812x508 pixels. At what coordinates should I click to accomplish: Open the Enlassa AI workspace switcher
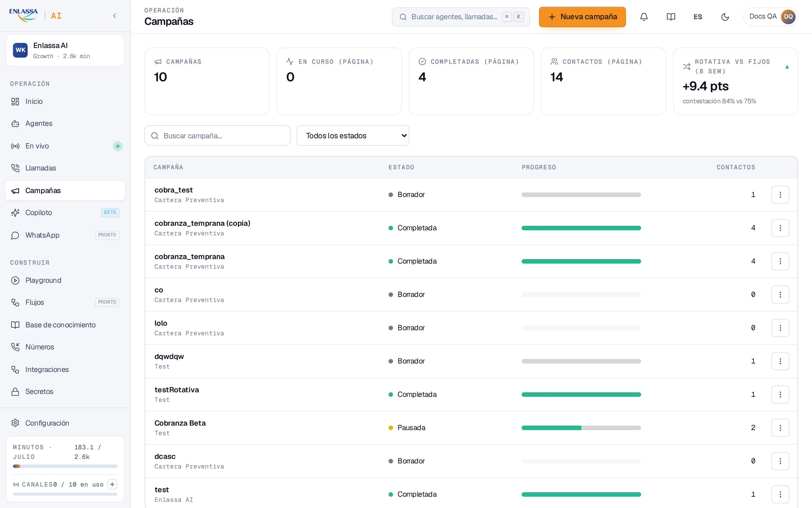click(x=65, y=51)
